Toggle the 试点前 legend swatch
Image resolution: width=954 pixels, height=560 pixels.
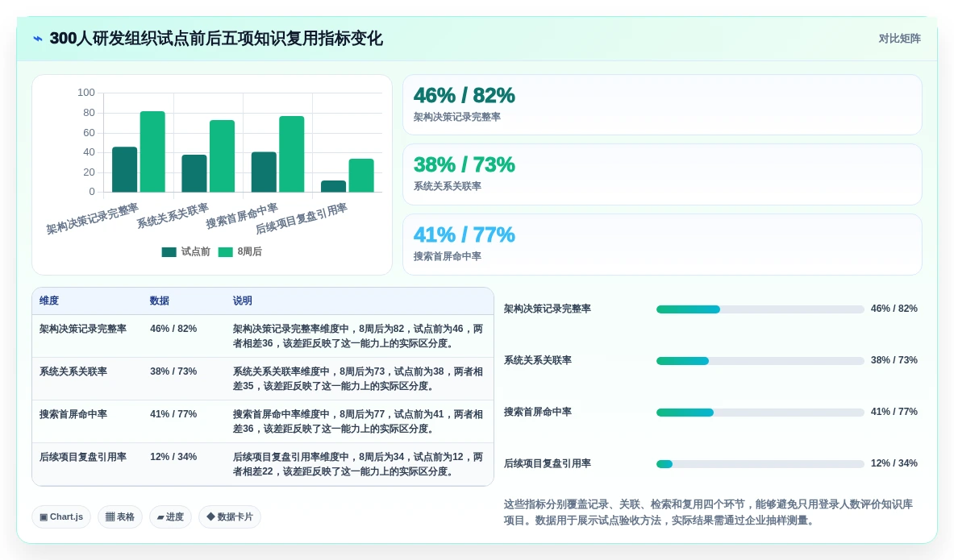[x=169, y=251]
